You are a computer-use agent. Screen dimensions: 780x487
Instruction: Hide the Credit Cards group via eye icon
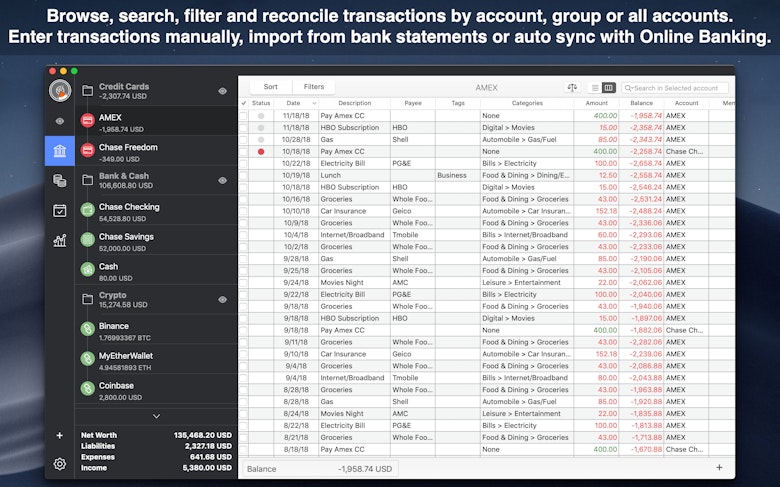tap(222, 91)
